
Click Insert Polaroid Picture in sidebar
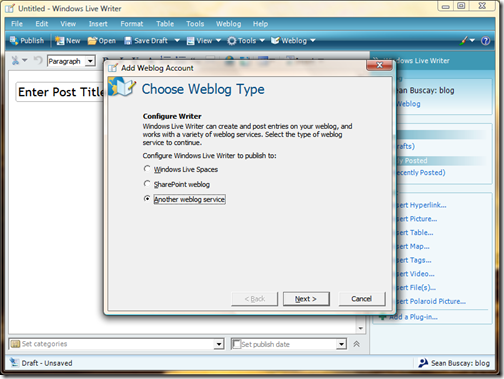431,301
